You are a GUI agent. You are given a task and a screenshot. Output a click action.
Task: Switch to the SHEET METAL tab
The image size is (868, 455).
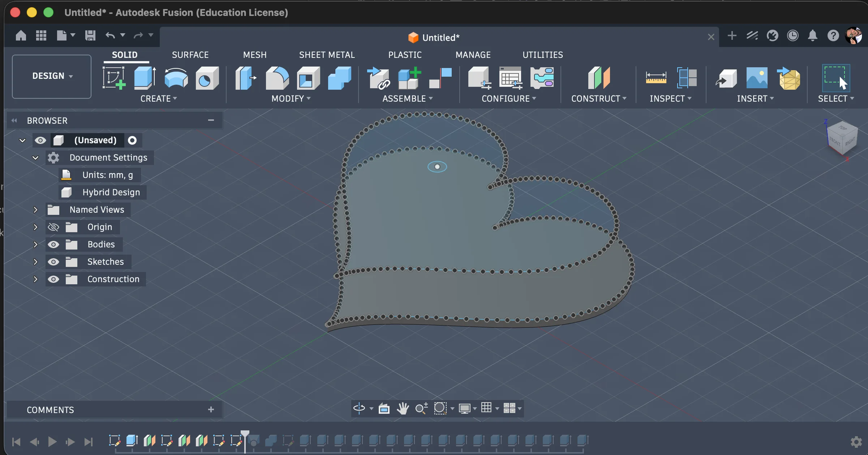[327, 55]
